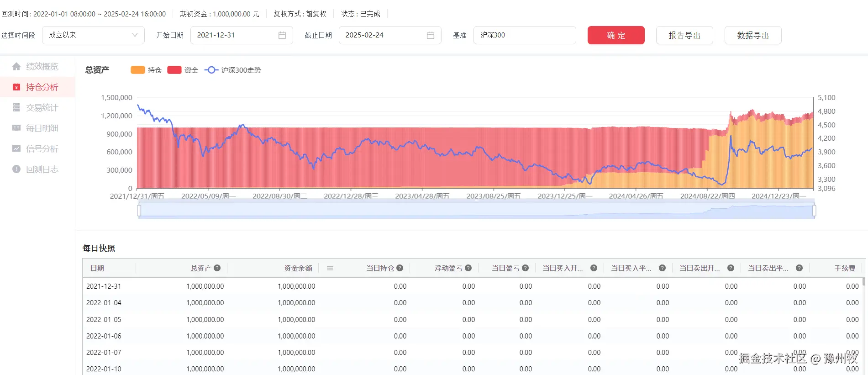Grab right handle of chart zoom slider
868x375 pixels.
814,211
